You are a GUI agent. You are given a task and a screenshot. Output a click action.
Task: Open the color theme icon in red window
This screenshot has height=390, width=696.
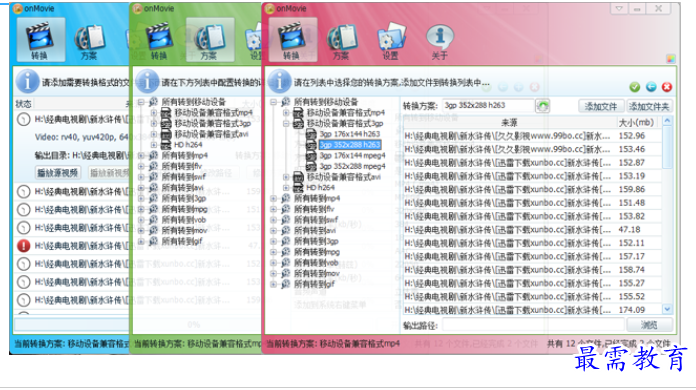(x=671, y=59)
